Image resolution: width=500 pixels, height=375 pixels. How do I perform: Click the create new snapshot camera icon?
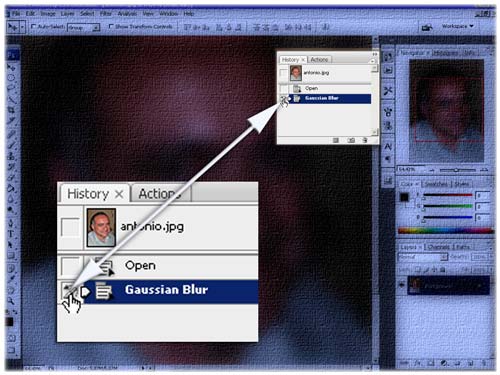351,140
